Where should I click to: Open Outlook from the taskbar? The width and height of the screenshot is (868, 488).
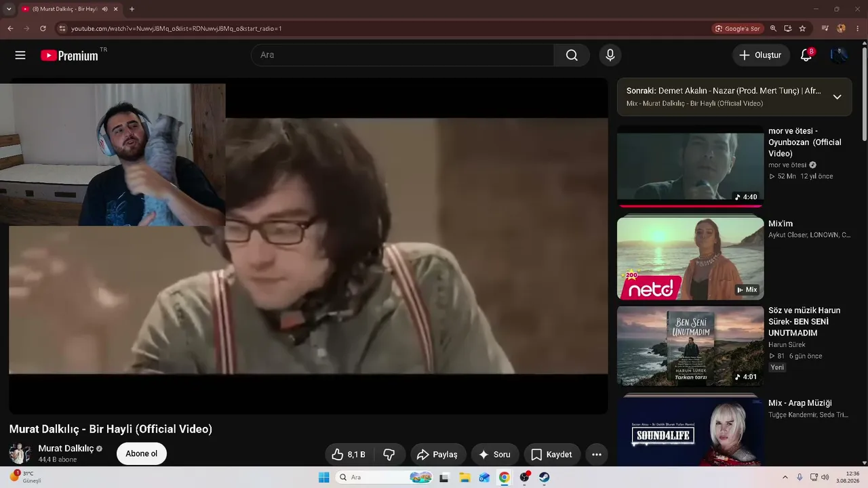click(484, 477)
